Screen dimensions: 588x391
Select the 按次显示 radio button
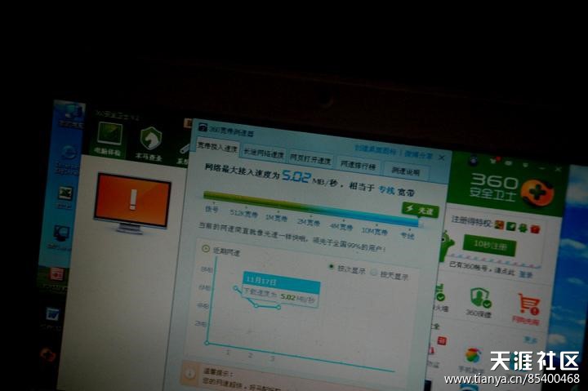pos(331,267)
